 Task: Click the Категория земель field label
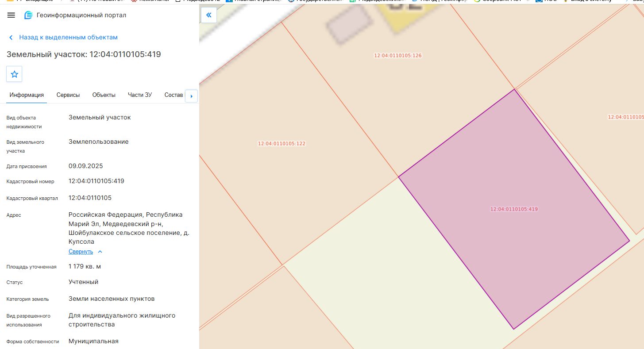tap(27, 299)
